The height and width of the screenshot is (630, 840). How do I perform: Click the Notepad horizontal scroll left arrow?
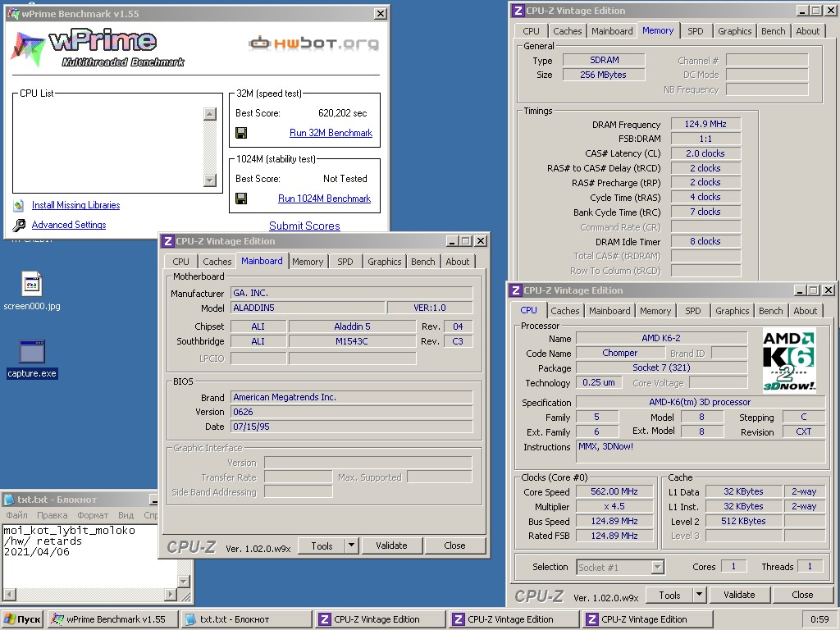click(10, 594)
